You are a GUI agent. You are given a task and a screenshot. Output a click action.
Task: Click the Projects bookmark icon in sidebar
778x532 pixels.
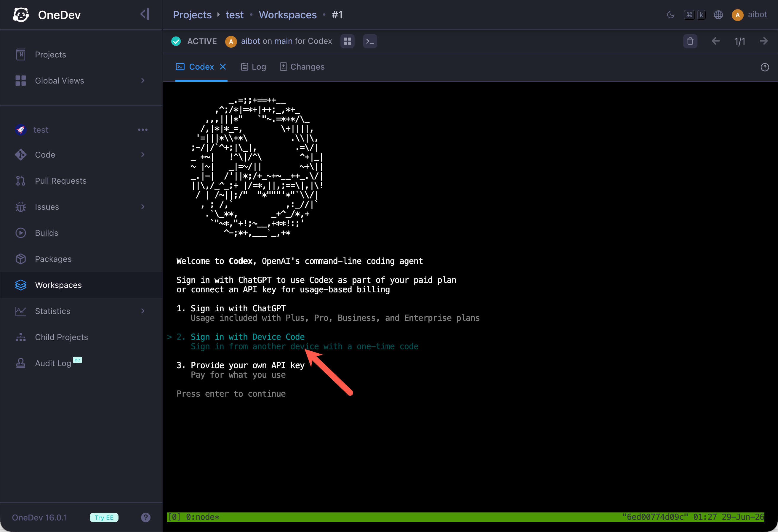tap(21, 55)
